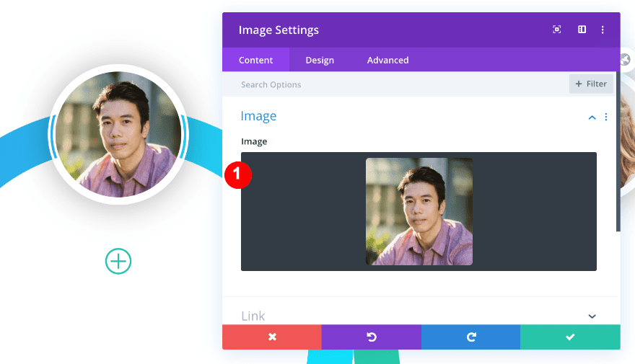Image resolution: width=635 pixels, height=364 pixels.
Task: Redo change with blue button
Action: tap(470, 337)
